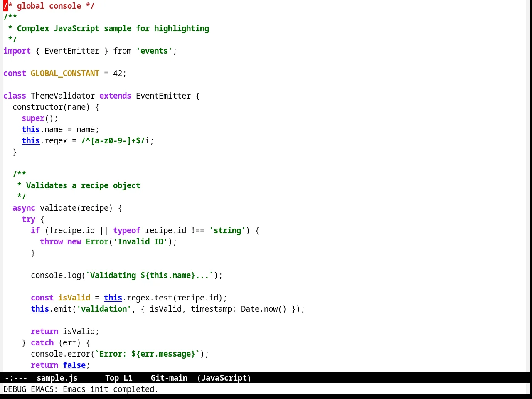
Task: Click the 'Error' constructor after 'new'
Action: click(97, 241)
